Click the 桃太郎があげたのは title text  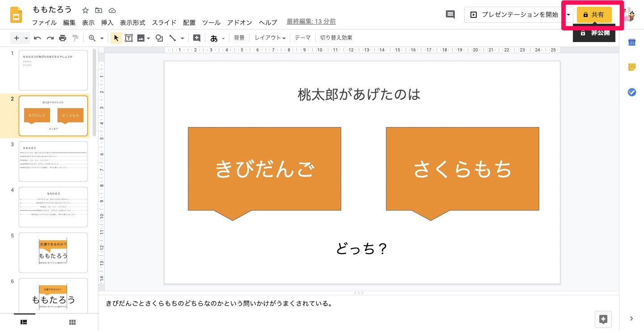pyautogui.click(x=360, y=94)
